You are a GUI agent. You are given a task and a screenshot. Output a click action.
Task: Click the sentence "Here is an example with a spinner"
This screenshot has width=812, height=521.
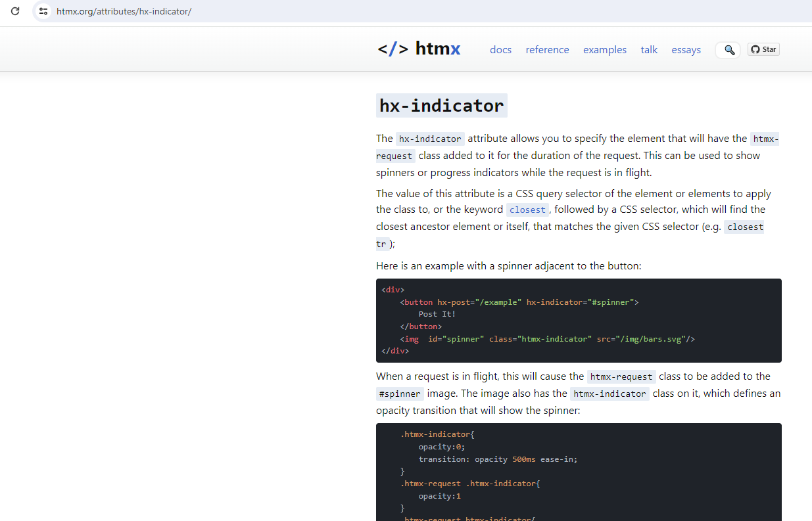pos(508,266)
